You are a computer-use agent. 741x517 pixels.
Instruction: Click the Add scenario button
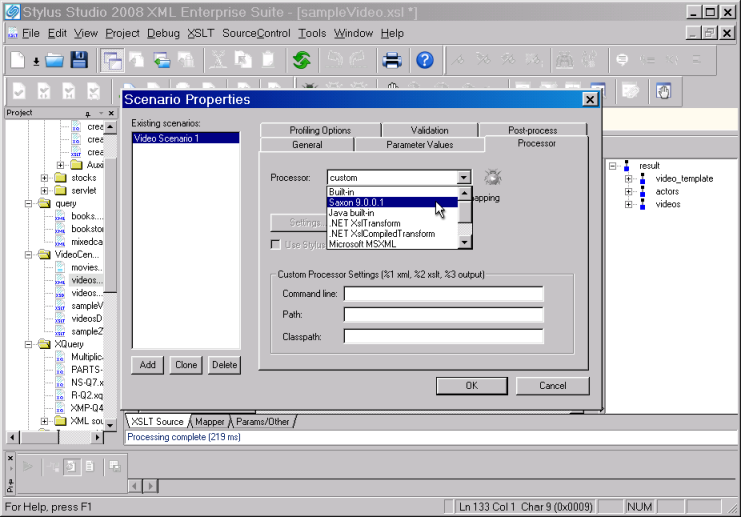[148, 365]
